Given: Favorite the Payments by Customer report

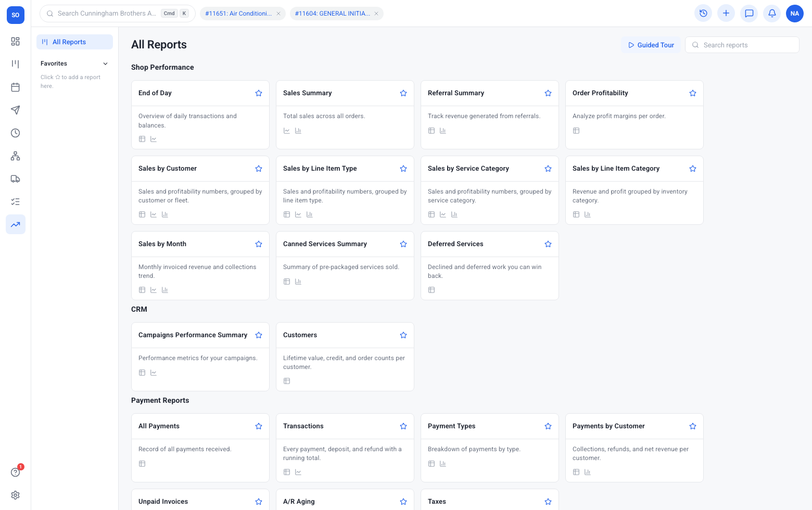Looking at the screenshot, I should (693, 426).
